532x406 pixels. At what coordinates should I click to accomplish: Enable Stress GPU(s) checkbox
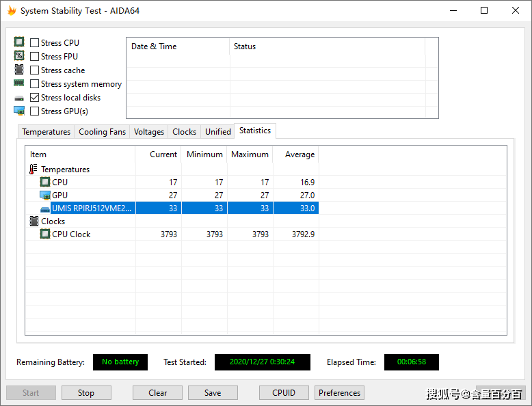[34, 111]
